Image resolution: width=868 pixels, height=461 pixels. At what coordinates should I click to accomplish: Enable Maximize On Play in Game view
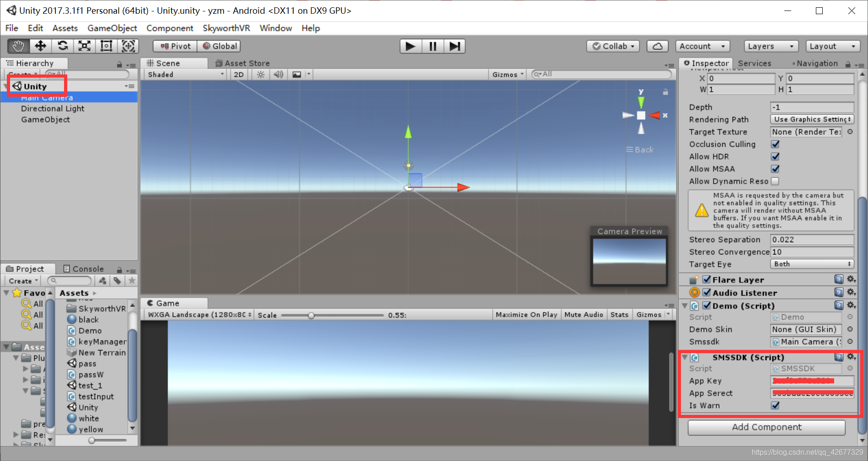[x=526, y=314]
